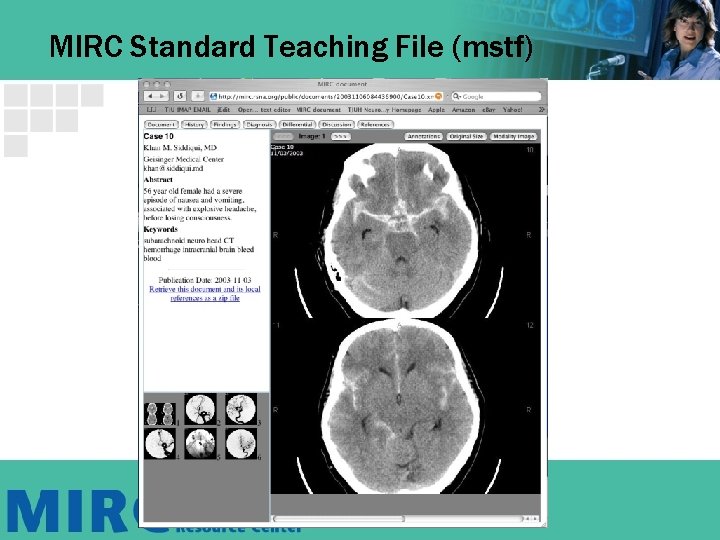Screen dimensions: 720x540
Task: Switch to the Findings tab
Action: 225,124
